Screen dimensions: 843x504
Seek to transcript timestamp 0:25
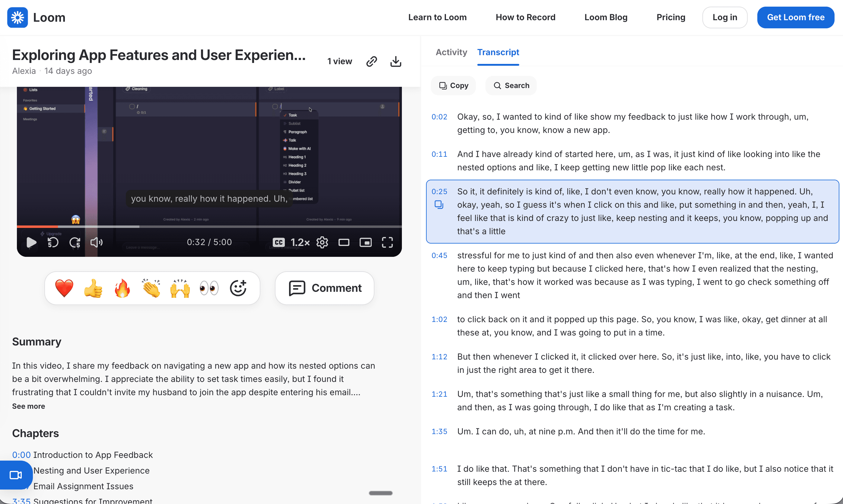[439, 191]
